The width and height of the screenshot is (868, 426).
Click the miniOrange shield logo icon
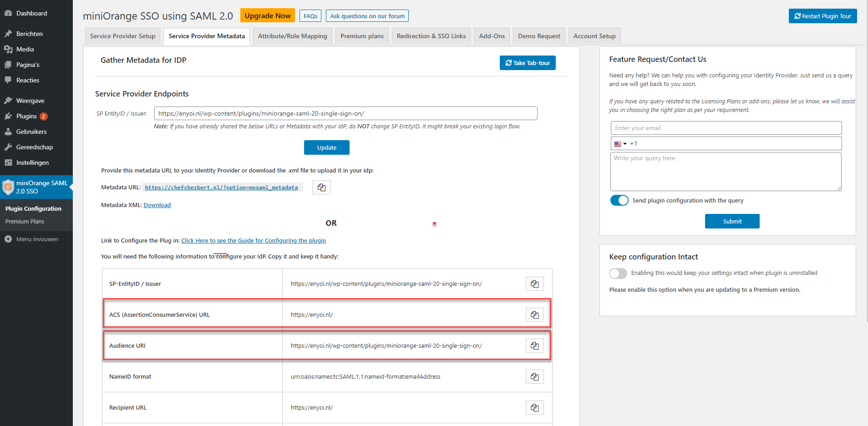tap(8, 187)
